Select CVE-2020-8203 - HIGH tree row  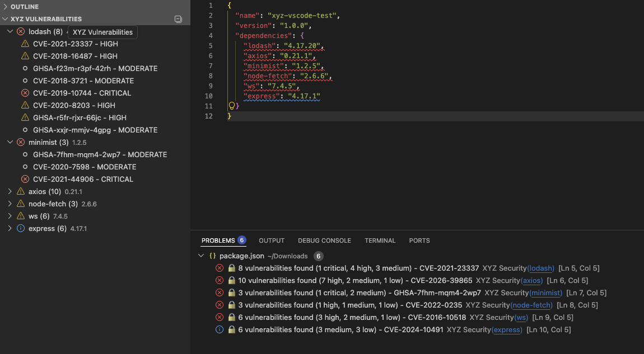(x=95, y=106)
